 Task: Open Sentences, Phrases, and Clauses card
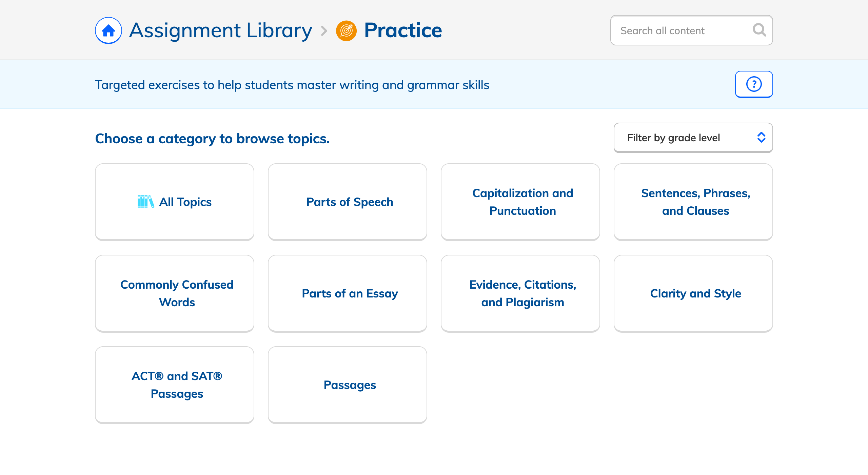[x=693, y=202]
